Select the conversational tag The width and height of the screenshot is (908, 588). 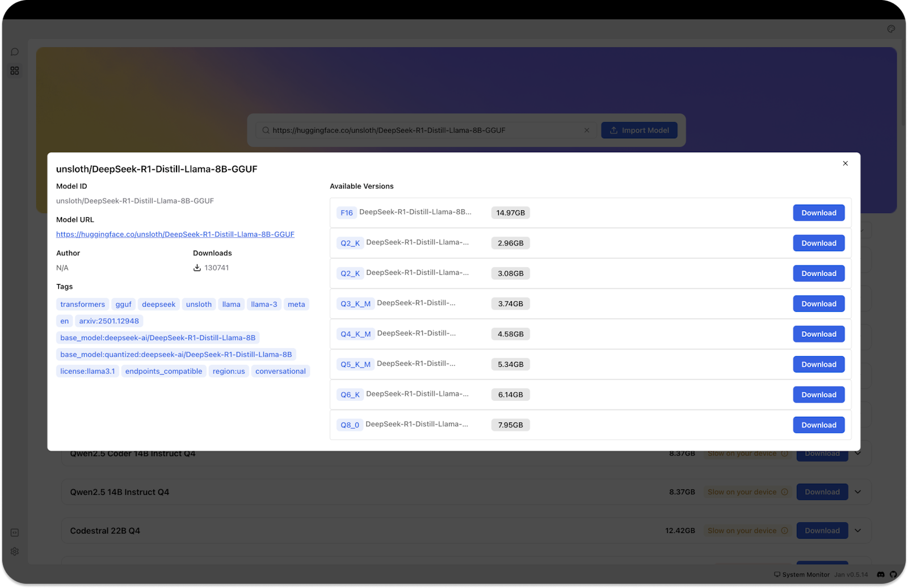tap(280, 371)
